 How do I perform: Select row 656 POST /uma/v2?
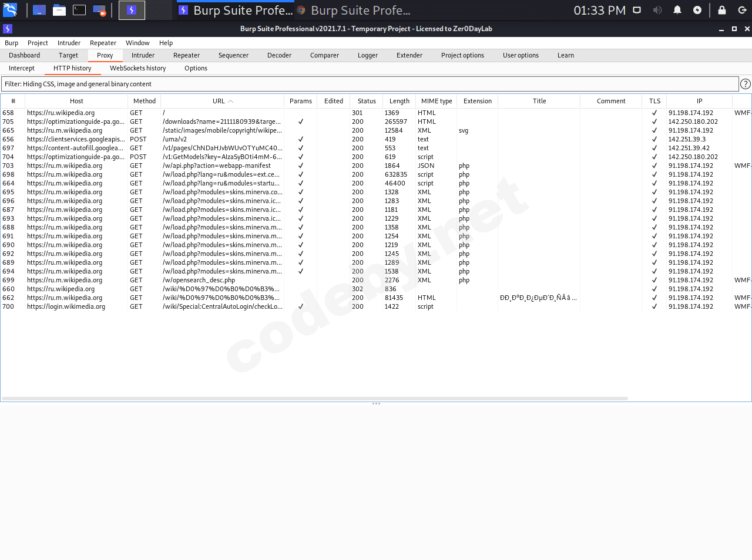coord(376,139)
